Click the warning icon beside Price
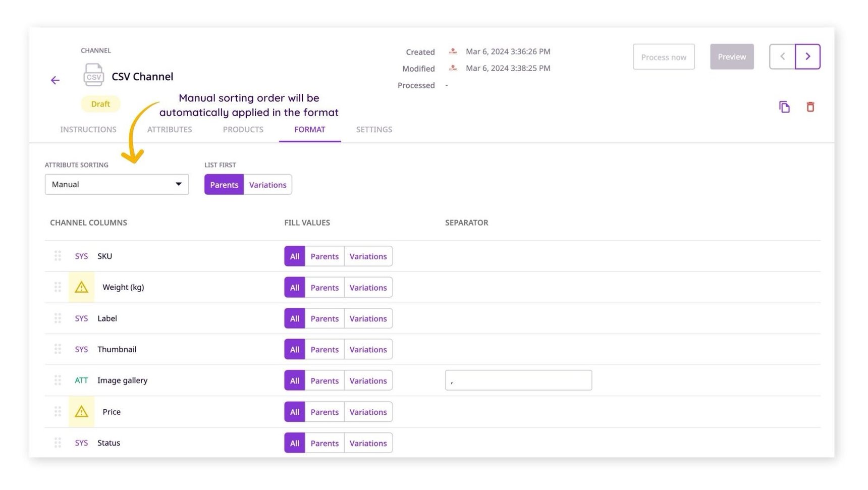The width and height of the screenshot is (868, 490). (81, 411)
